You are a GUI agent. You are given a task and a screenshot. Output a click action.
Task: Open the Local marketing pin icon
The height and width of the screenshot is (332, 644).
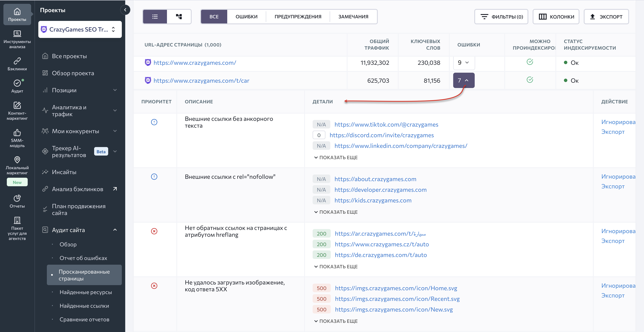[17, 160]
